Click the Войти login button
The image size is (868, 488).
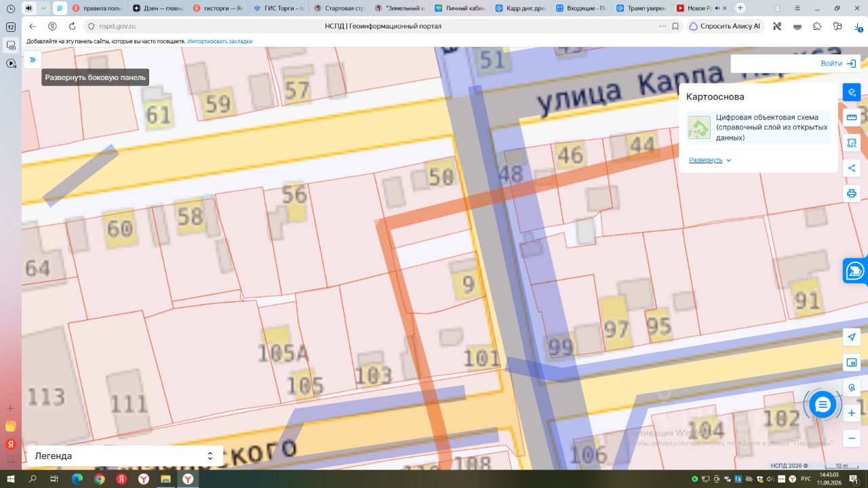[x=838, y=63]
